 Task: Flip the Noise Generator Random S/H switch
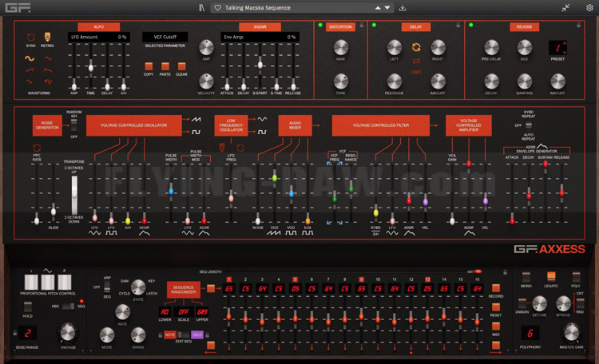pos(73,125)
